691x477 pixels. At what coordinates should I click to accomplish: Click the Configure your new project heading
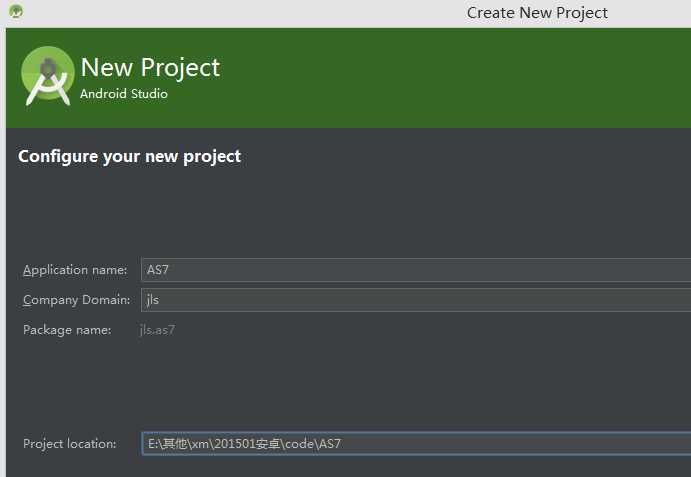[130, 157]
